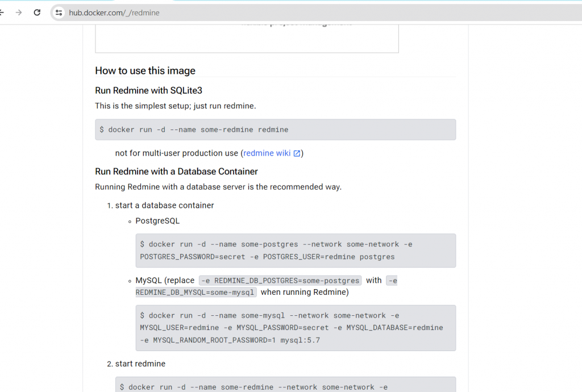Click the 'start redmine' list item
This screenshot has height=392, width=582.
[140, 364]
